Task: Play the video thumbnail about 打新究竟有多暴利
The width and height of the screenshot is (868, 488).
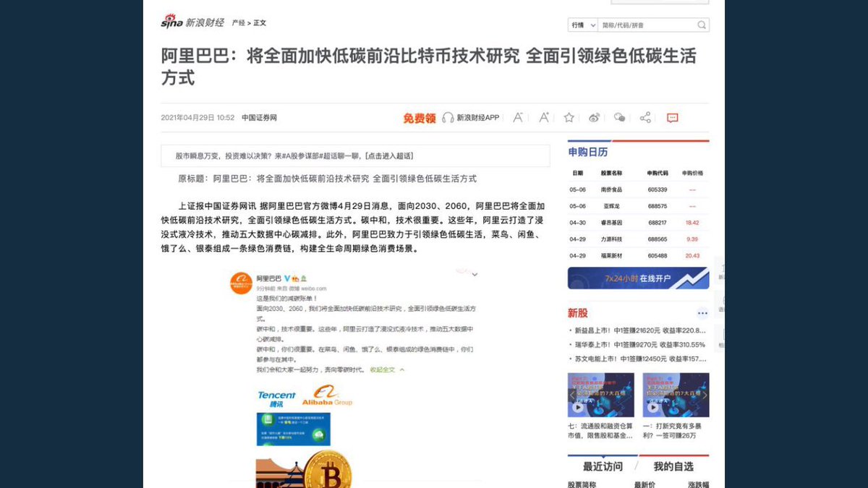Action: coord(676,395)
